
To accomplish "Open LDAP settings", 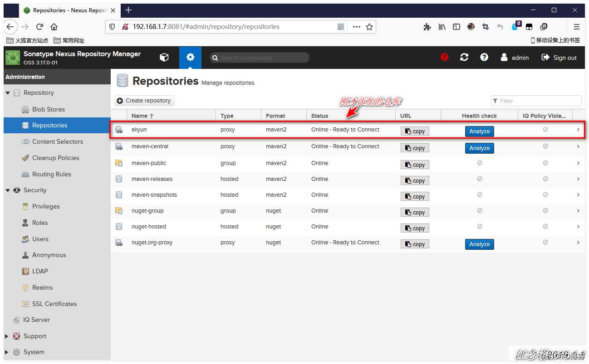I will 39,271.
